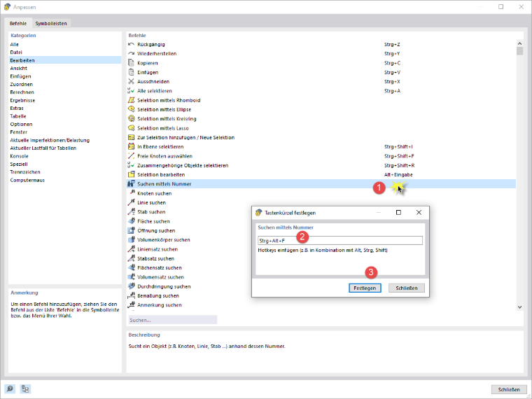Open help with the bottom-left question icon
The image size is (532, 399).
(x=10, y=388)
